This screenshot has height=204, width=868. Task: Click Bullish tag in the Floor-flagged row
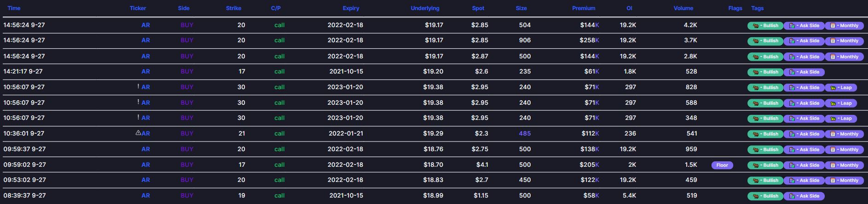pyautogui.click(x=765, y=165)
